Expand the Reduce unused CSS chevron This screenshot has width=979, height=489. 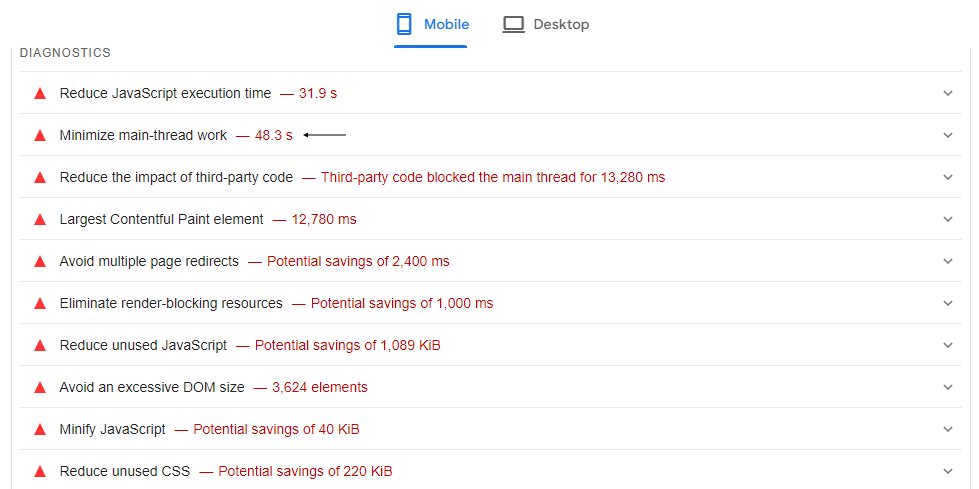(948, 472)
